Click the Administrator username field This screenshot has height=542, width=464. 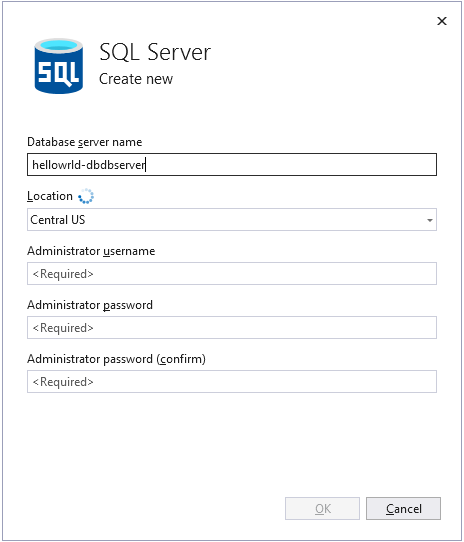click(x=232, y=273)
